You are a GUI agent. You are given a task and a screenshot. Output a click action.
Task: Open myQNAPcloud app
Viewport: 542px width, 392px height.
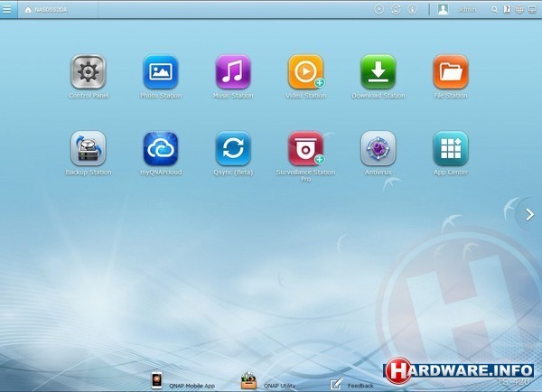click(161, 148)
